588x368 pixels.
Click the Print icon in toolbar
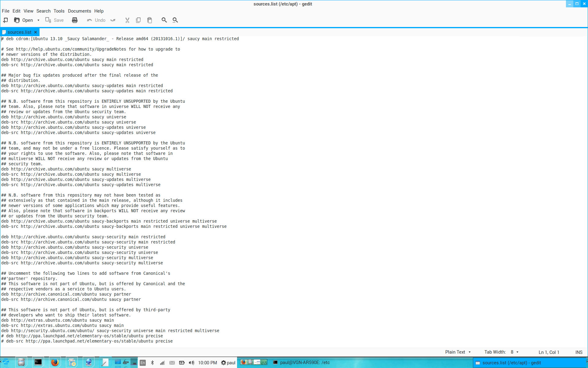point(74,20)
